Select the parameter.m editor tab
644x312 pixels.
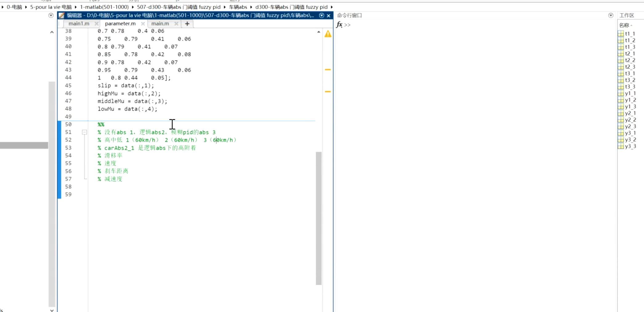[120, 23]
